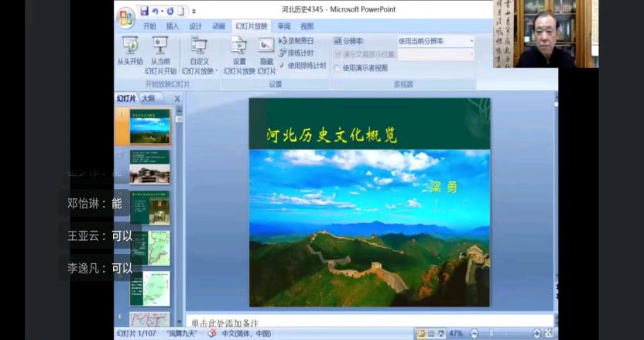The image size is (644, 340).
Task: Enable Use Presenter View (使用演示者视图) checkbox
Action: (x=337, y=68)
